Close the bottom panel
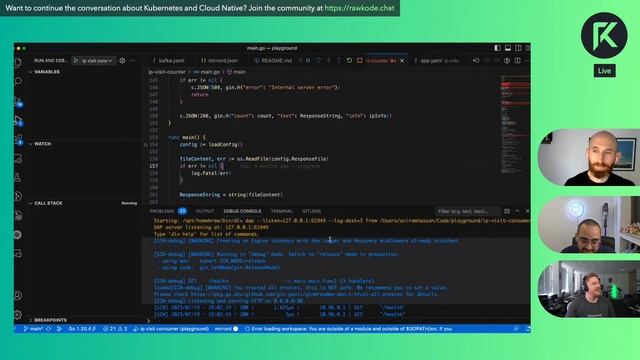This screenshot has width=640, height=360. [527, 211]
